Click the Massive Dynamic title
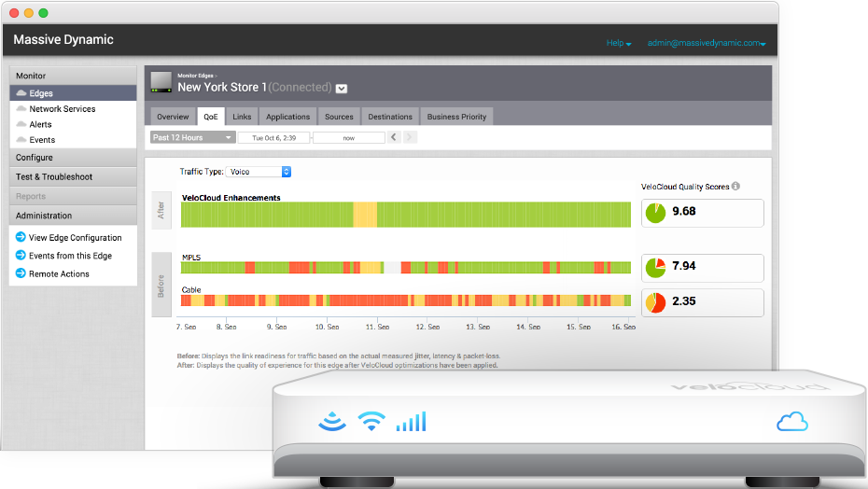The height and width of the screenshot is (489, 868). pyautogui.click(x=63, y=40)
